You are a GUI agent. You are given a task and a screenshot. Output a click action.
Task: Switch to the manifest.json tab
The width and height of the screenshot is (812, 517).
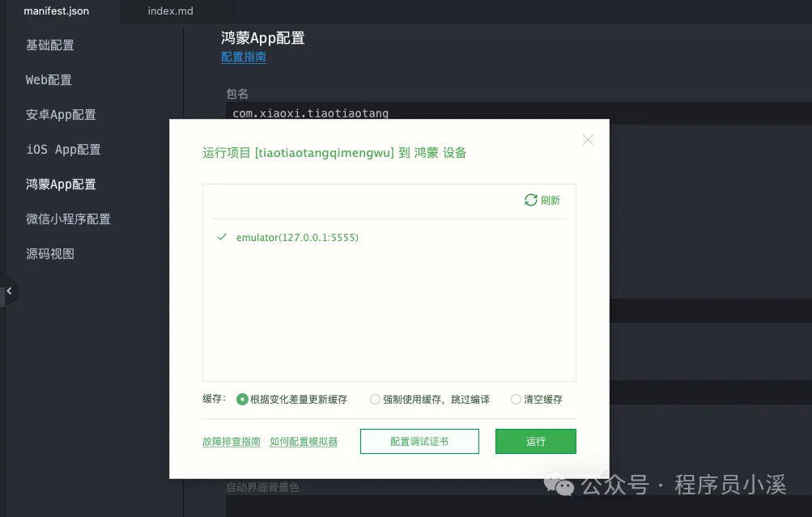pos(55,11)
